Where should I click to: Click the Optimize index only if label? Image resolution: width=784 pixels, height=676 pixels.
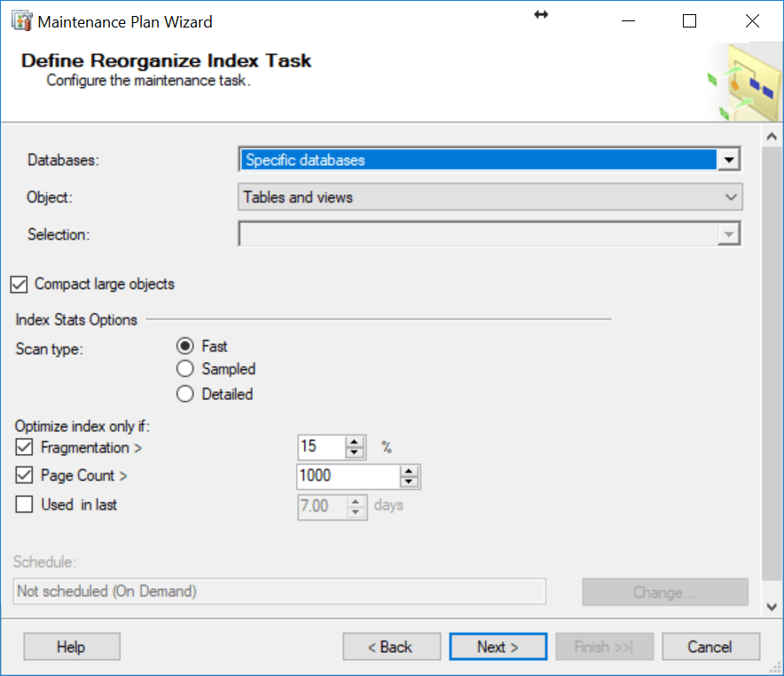coord(82,427)
